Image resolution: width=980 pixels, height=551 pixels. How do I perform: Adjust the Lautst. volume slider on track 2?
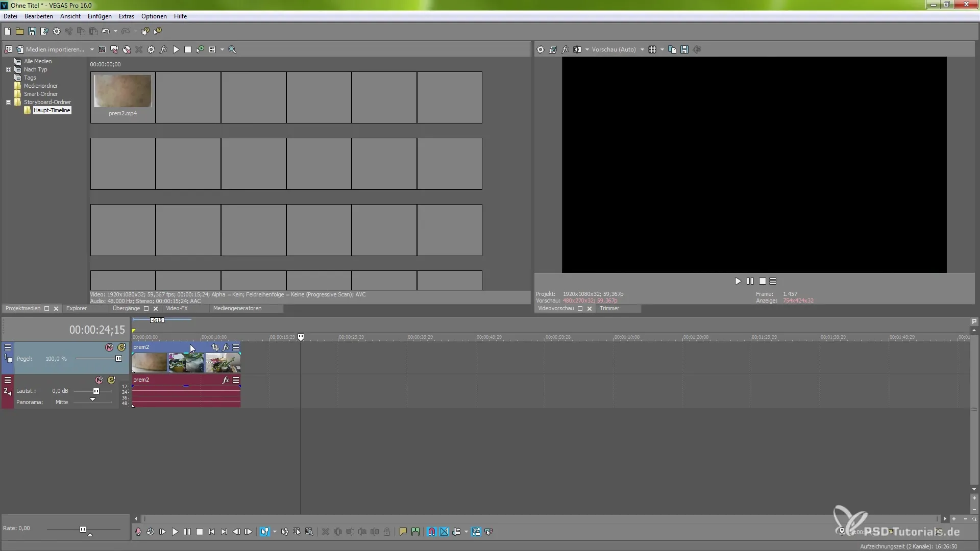point(96,391)
